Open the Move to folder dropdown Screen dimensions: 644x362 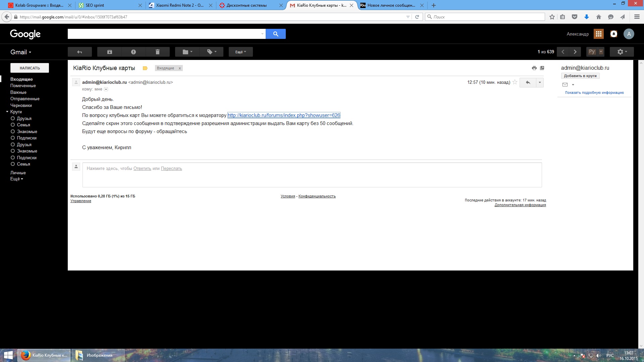[x=187, y=52]
